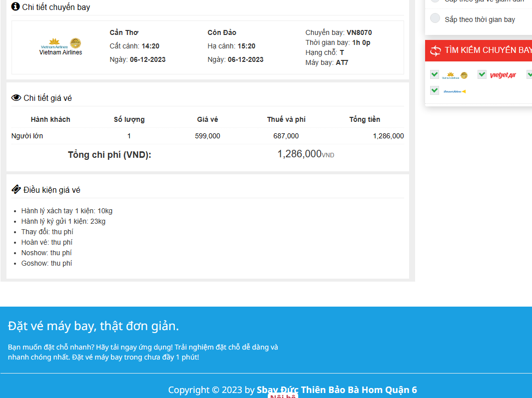Click the eye icon beside Chi tiết giá vé

tap(16, 98)
